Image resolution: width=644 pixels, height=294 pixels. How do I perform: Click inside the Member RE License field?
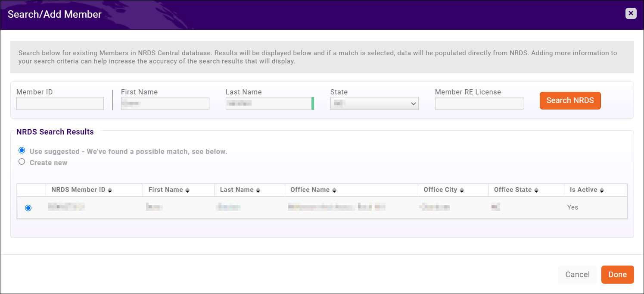[x=479, y=103]
